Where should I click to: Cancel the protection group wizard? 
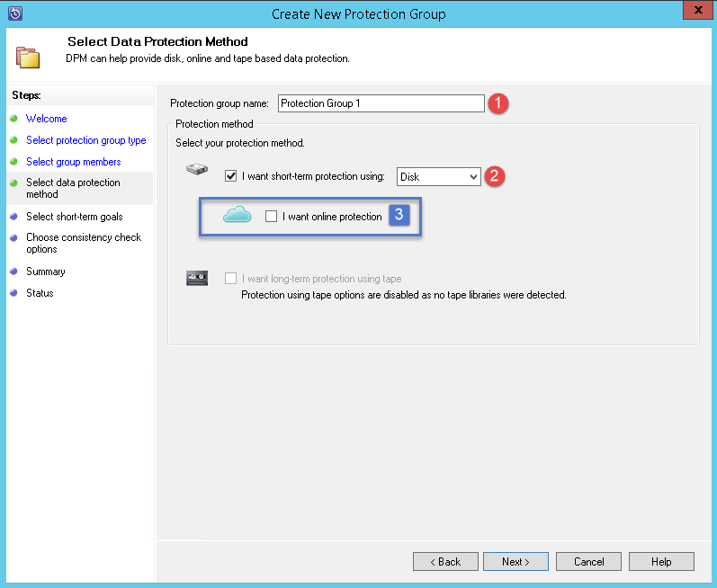click(588, 562)
